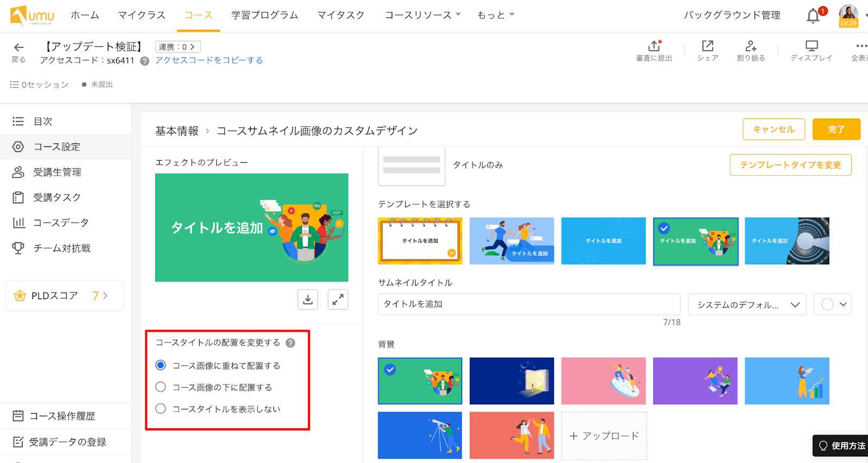Select the notebook-style yellow template
The height and width of the screenshot is (463, 868).
[420, 241]
